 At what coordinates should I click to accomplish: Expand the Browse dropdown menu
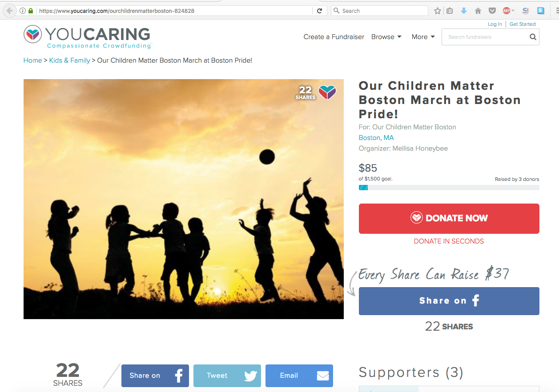pyautogui.click(x=386, y=37)
